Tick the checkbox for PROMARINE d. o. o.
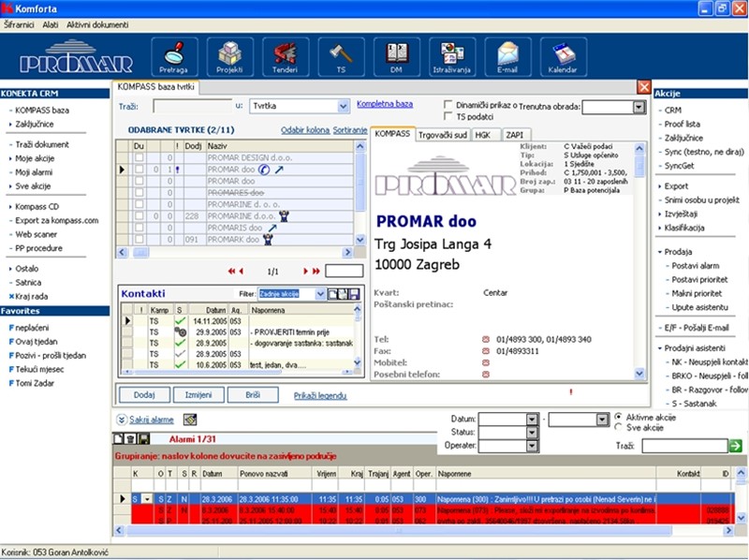Screen dimensions: 749x560 (139, 204)
